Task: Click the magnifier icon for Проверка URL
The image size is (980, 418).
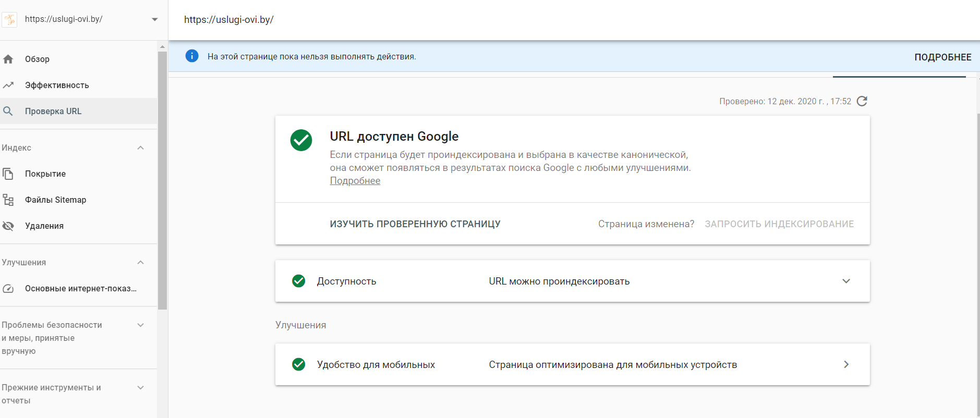Action: pyautogui.click(x=8, y=111)
